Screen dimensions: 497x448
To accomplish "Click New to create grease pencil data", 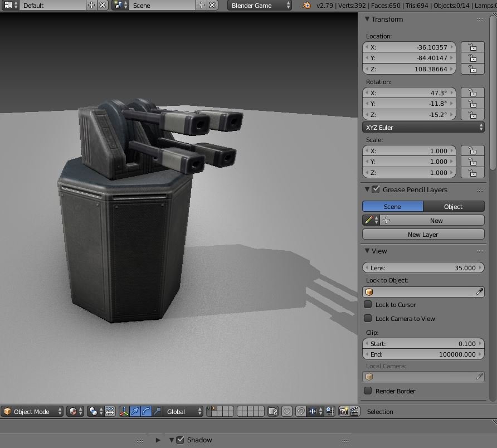I will pyautogui.click(x=436, y=220).
